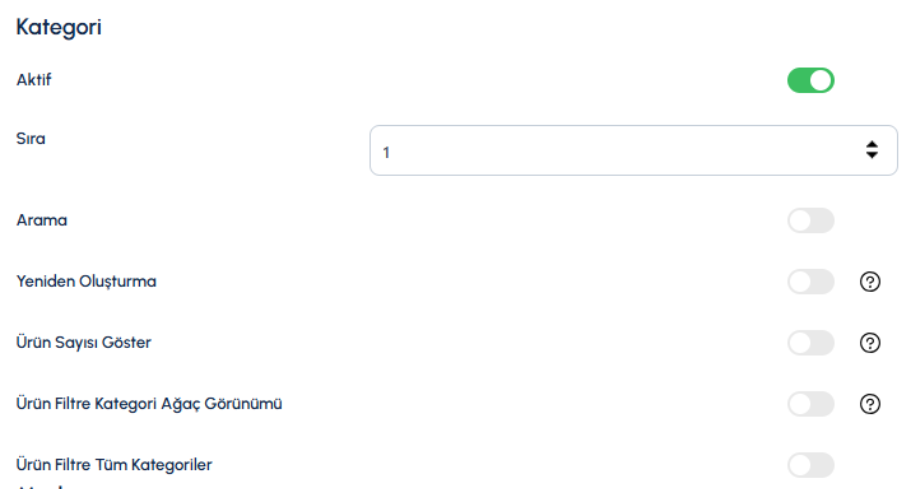
Task: Switch on Ürün Filtre Tüm Kategoriler
Action: tap(811, 465)
